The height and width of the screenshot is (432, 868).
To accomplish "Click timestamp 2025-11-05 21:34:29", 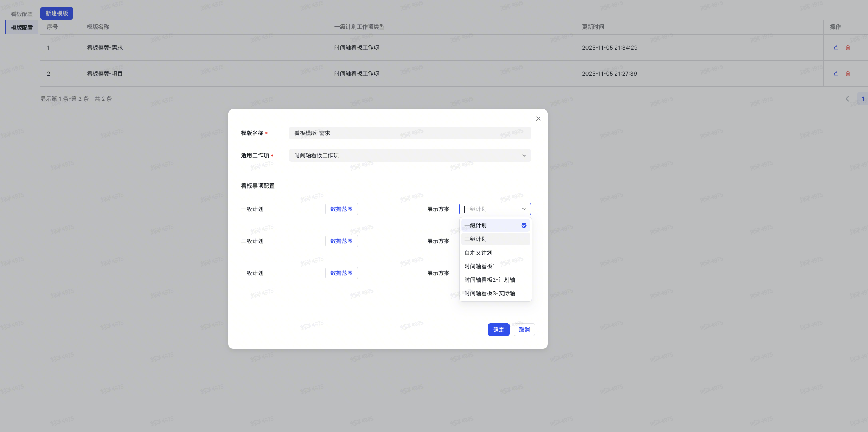I will 610,48.
